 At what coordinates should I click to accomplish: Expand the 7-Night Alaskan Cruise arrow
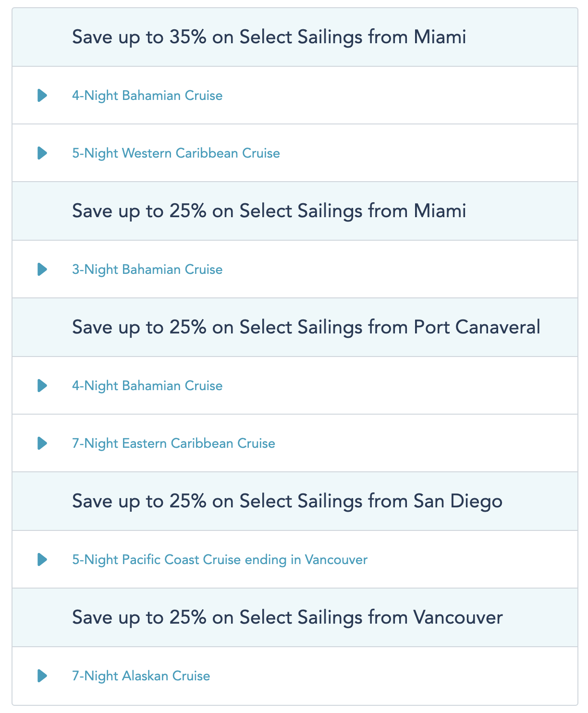point(42,676)
